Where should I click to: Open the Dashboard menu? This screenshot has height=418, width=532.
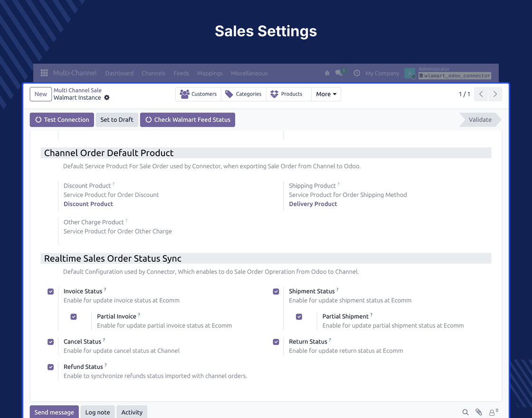[119, 73]
